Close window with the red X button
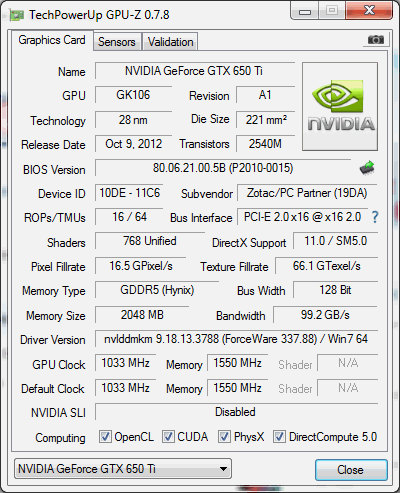Image resolution: width=400 pixels, height=493 pixels. 369,11
